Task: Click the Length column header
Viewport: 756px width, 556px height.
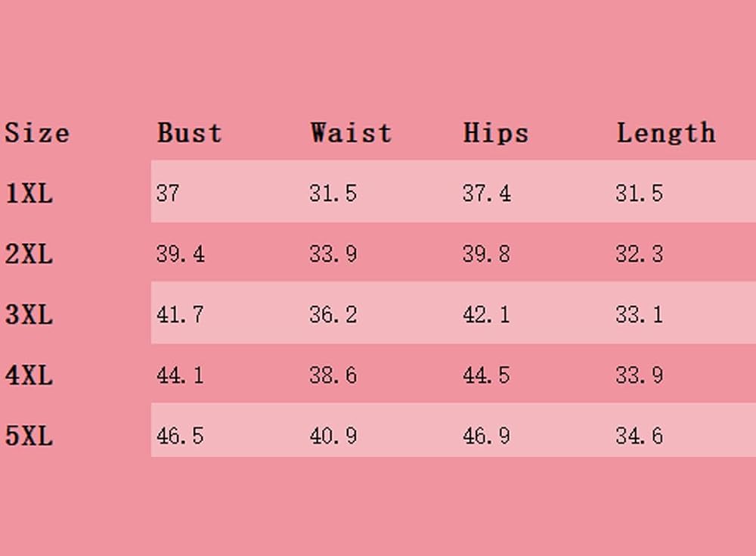Action: tap(666, 133)
